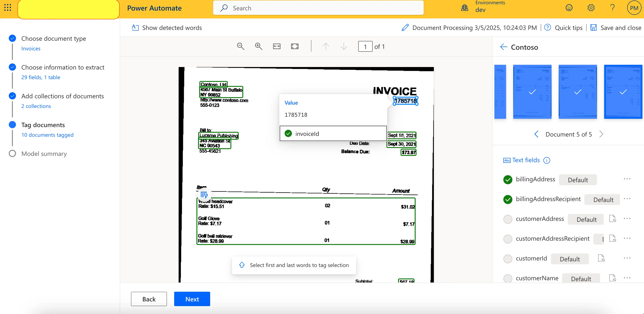The width and height of the screenshot is (644, 314).
Task: Click the fit page width icon
Action: pos(277,46)
